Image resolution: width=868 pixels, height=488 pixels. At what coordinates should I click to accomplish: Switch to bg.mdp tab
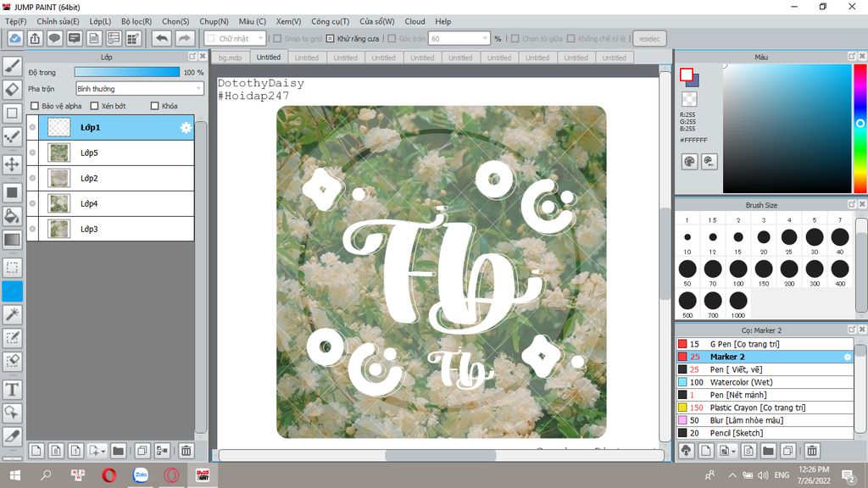(231, 58)
